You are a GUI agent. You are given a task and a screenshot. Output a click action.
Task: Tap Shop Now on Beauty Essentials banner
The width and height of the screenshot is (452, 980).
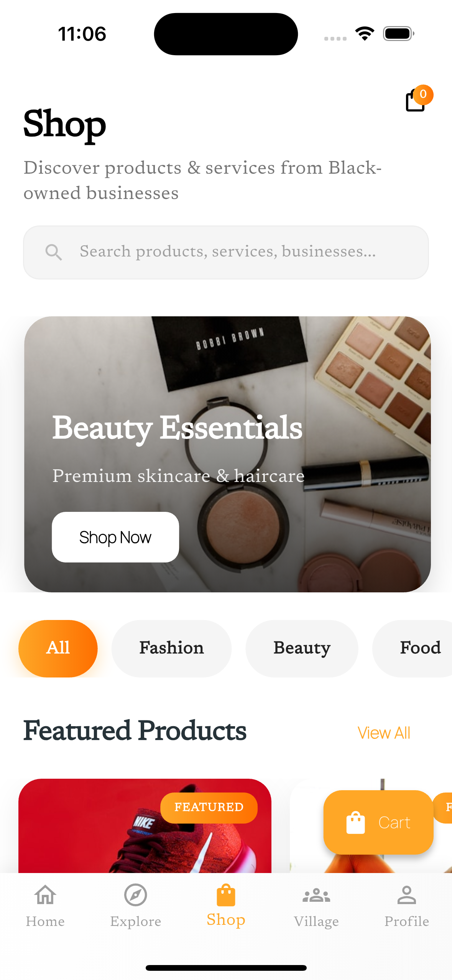[x=115, y=537]
